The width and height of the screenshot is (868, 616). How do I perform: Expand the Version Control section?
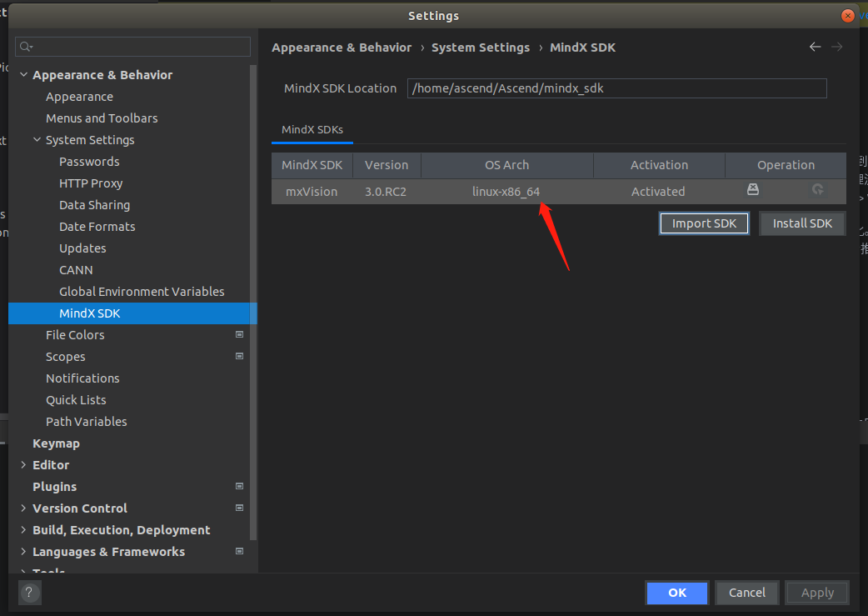pyautogui.click(x=23, y=508)
